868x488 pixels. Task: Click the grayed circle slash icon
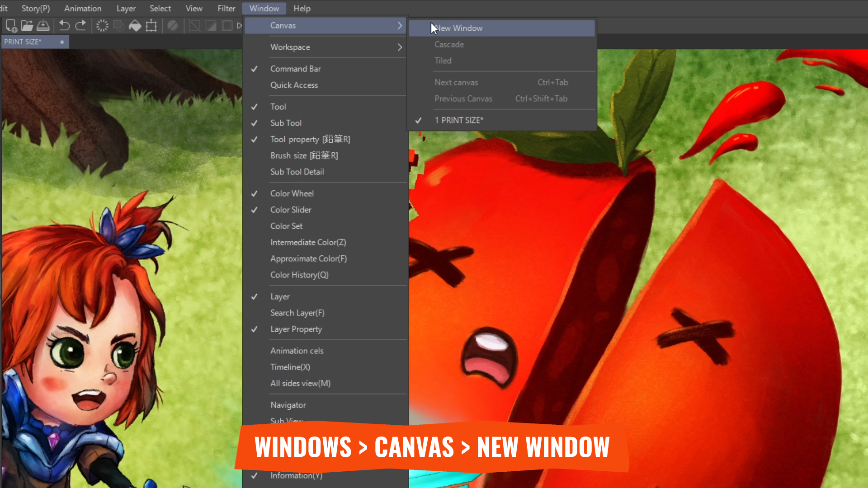pos(173,26)
